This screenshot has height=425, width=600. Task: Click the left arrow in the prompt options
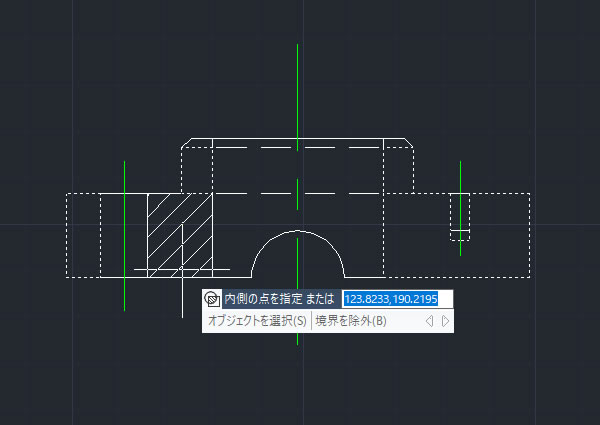pyautogui.click(x=430, y=321)
